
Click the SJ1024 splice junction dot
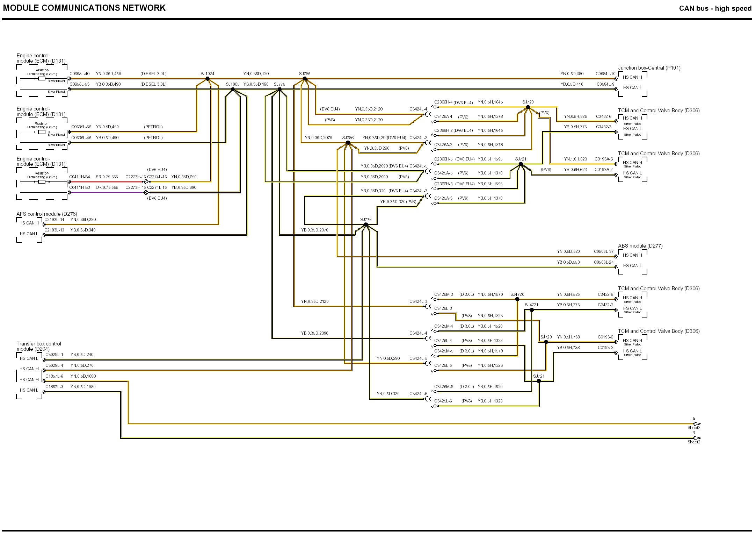click(208, 79)
